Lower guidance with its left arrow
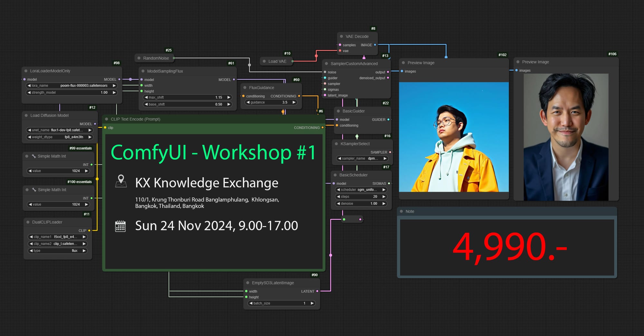Screen dimensions: 644x336 248,102
